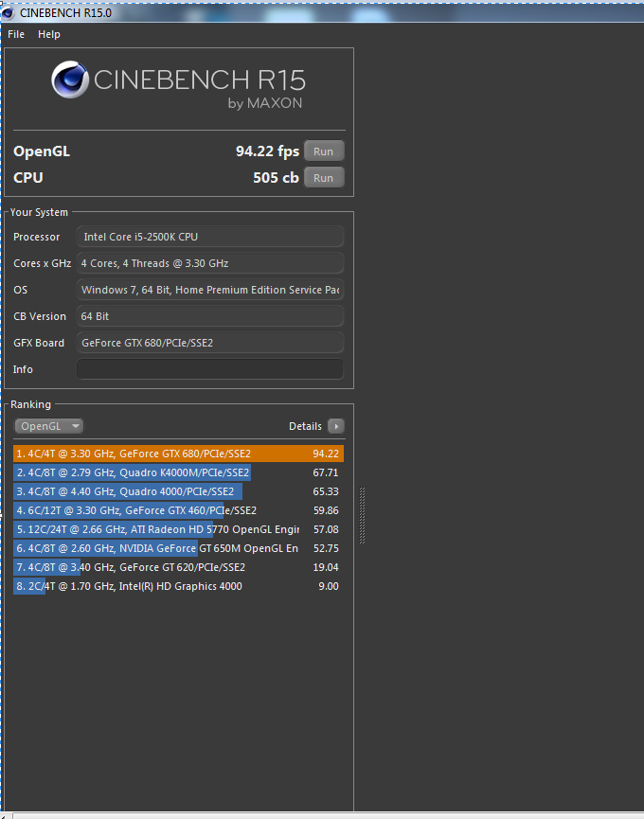Click the 9.00 score value
Screen dimensions: 644x819
[x=329, y=586]
